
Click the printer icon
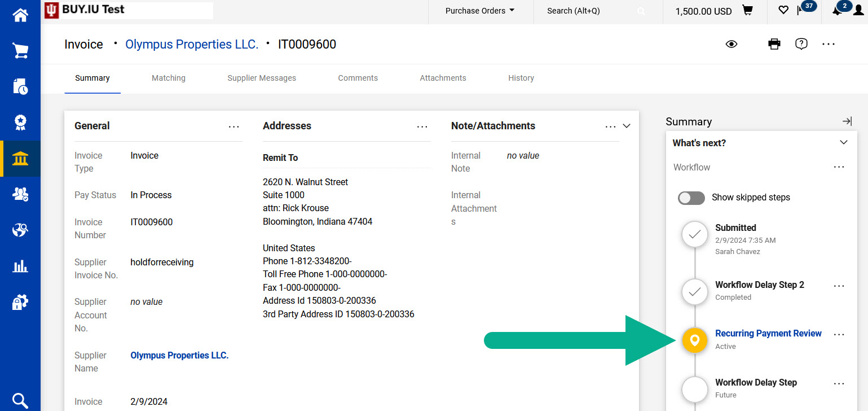pyautogui.click(x=774, y=44)
